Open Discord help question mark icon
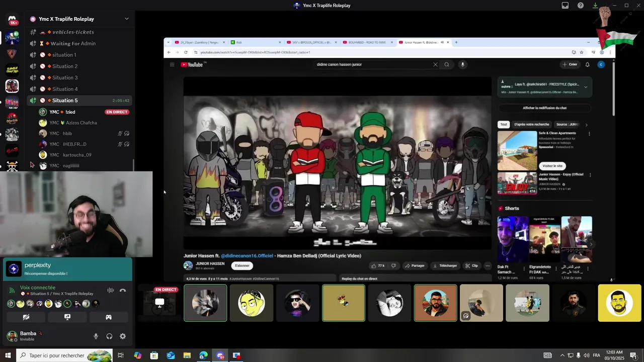644x362 pixels. pyautogui.click(x=581, y=6)
